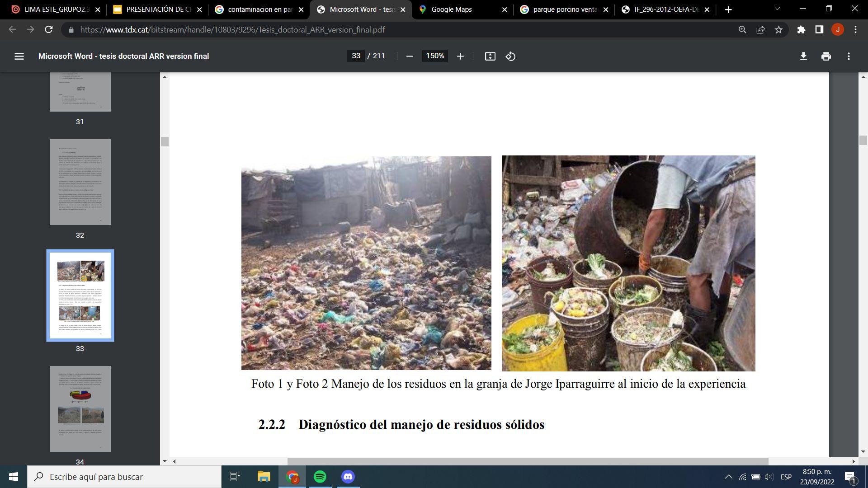This screenshot has height=488, width=868.
Task: Click the zoom out minus button
Action: pos(410,56)
